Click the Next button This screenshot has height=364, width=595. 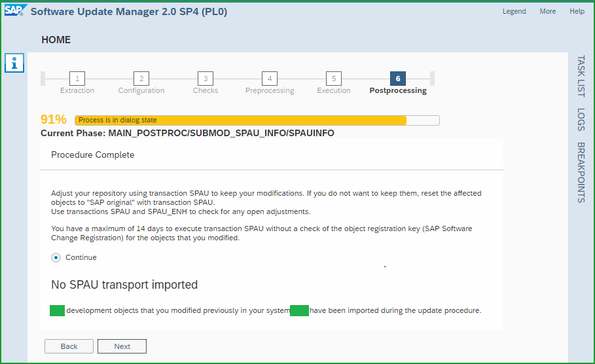(x=122, y=346)
